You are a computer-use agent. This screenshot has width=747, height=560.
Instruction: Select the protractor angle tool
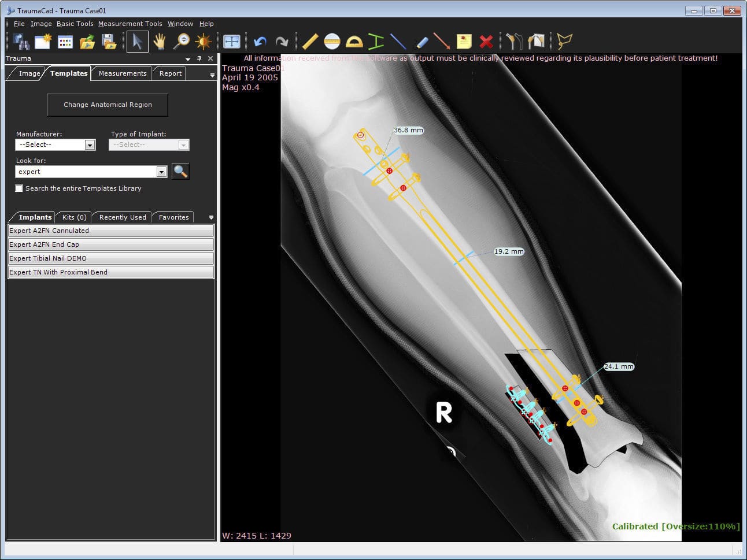(354, 41)
